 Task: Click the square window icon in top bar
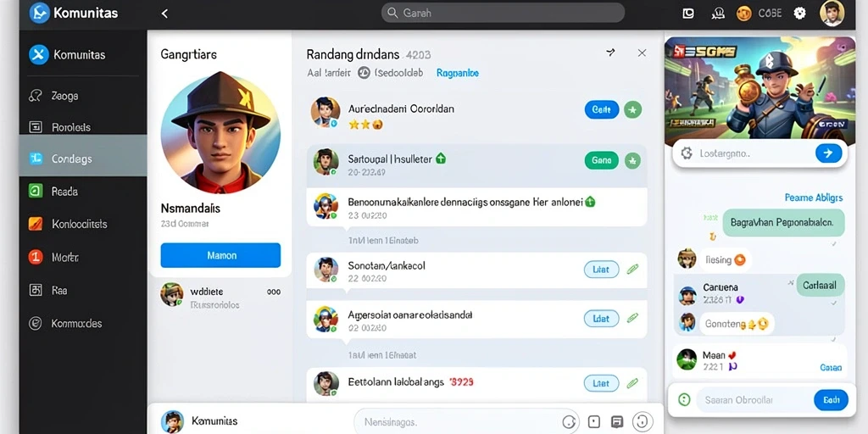click(687, 14)
